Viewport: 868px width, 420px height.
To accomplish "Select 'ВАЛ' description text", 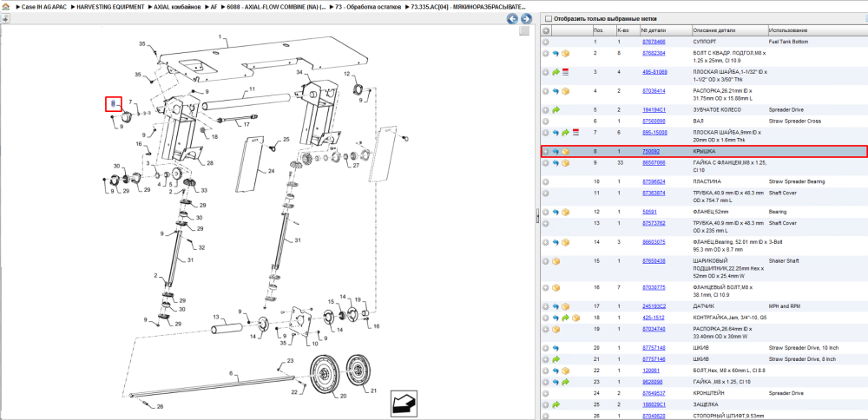I will pyautogui.click(x=699, y=121).
